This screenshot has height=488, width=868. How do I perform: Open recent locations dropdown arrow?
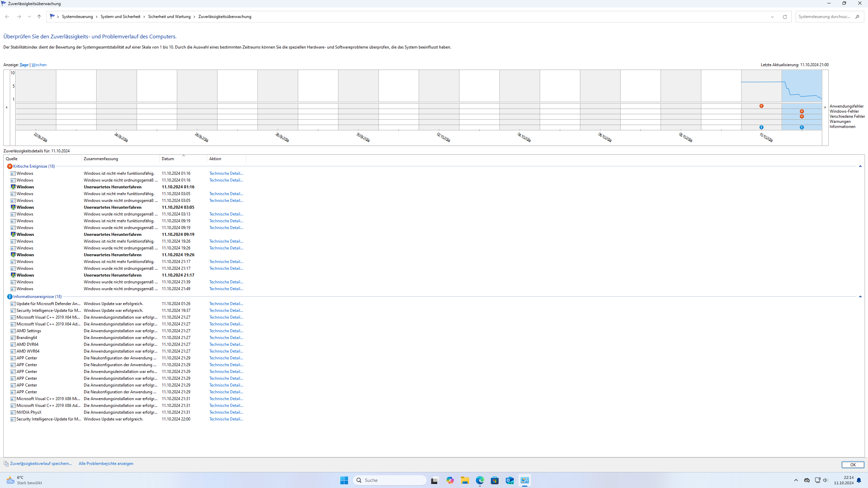(x=29, y=17)
